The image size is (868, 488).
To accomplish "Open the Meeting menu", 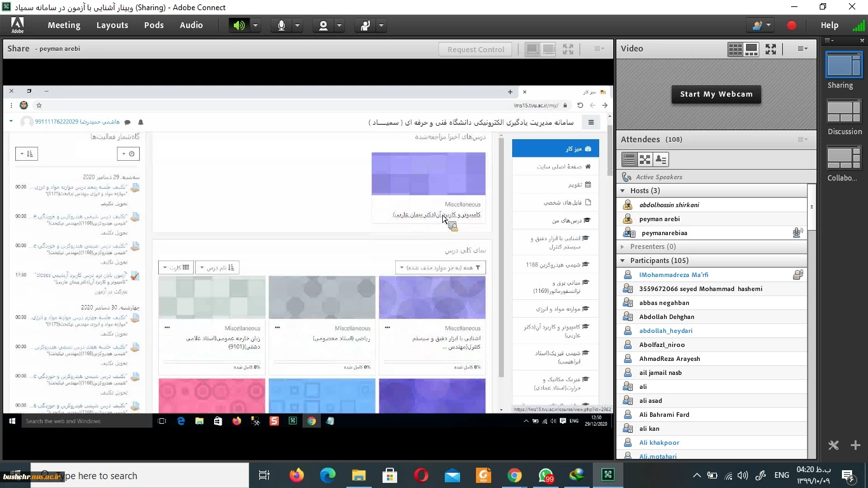I will (64, 25).
